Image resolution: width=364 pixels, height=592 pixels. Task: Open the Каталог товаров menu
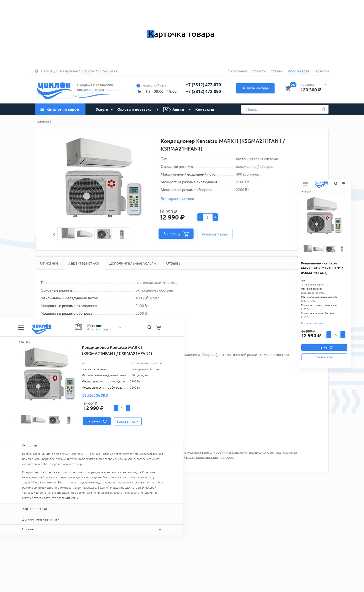tap(60, 109)
